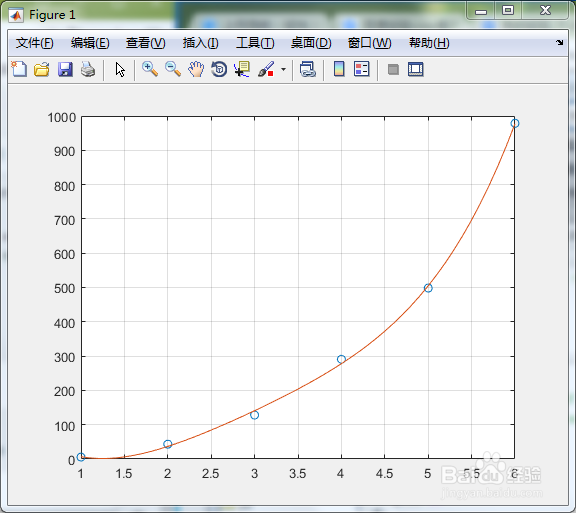Expand the Brush color dropdown arrow

pyautogui.click(x=283, y=69)
